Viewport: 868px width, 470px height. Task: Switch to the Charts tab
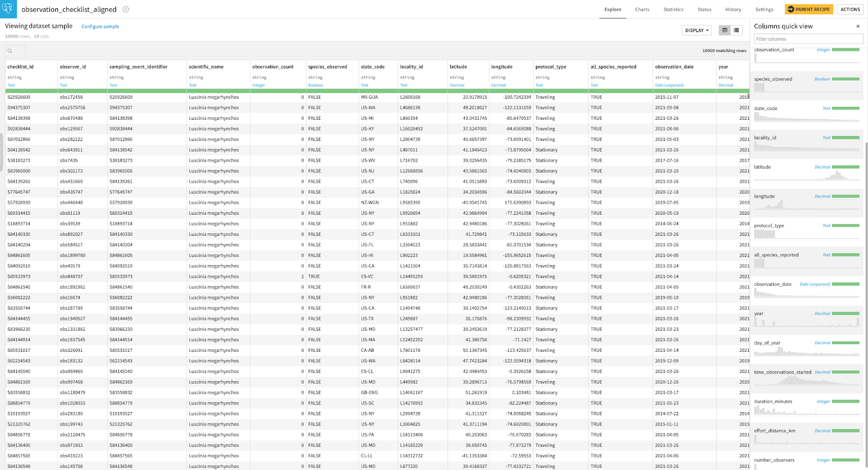tap(642, 9)
